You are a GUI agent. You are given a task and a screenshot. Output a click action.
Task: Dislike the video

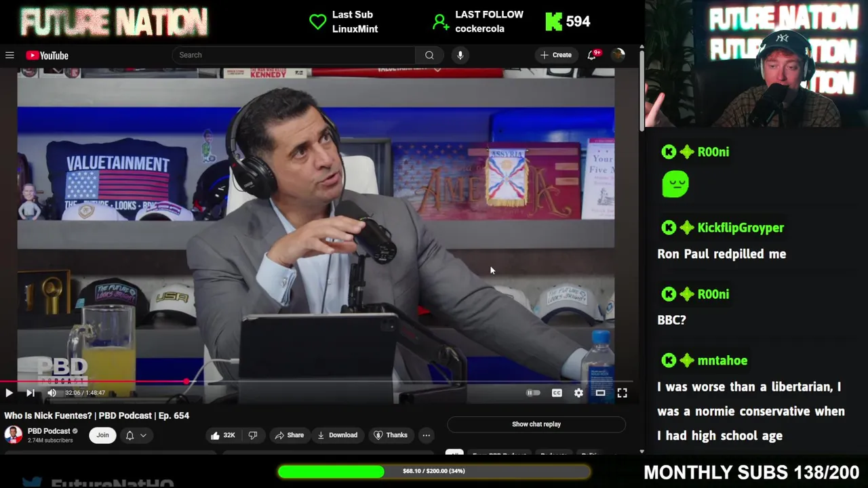coord(253,435)
